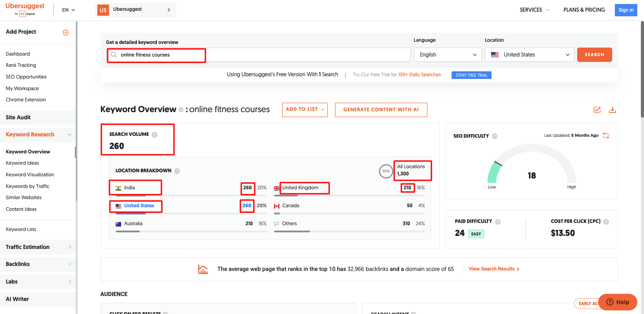Click the Others flag icon
This screenshot has width=644, height=314.
(x=277, y=224)
